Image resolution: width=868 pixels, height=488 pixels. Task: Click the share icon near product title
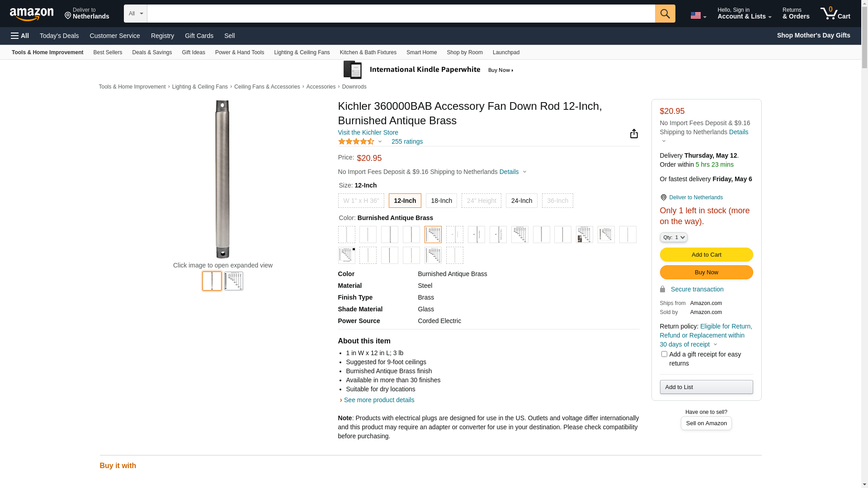click(634, 133)
